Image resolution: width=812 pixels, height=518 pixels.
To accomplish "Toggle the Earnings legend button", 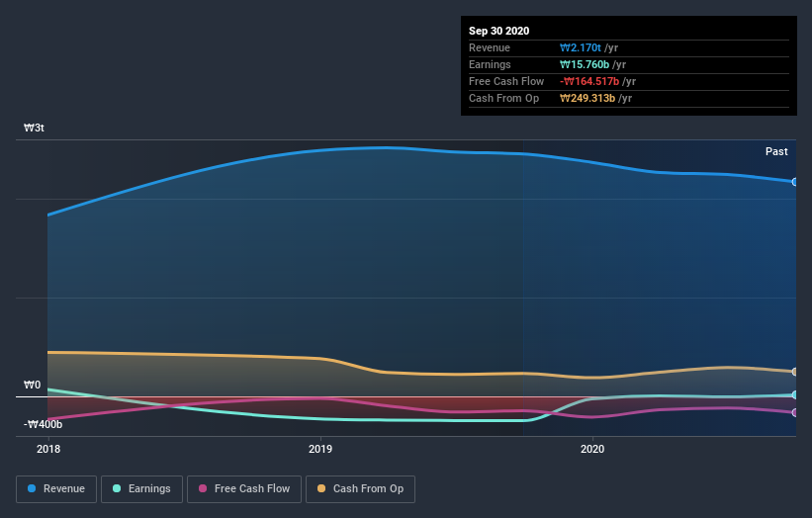I will click(x=141, y=489).
